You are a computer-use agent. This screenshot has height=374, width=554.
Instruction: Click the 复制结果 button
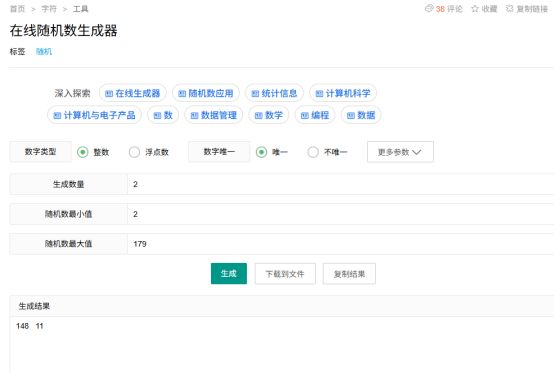coord(349,274)
